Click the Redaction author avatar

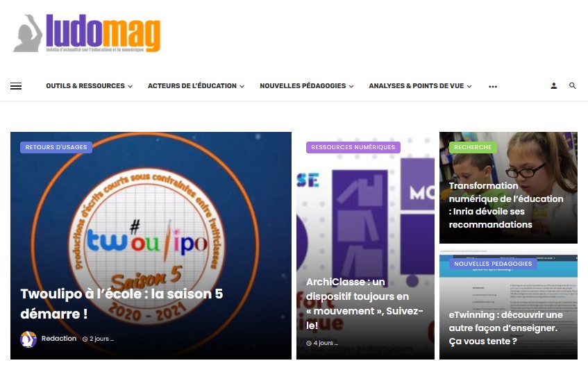(28, 339)
